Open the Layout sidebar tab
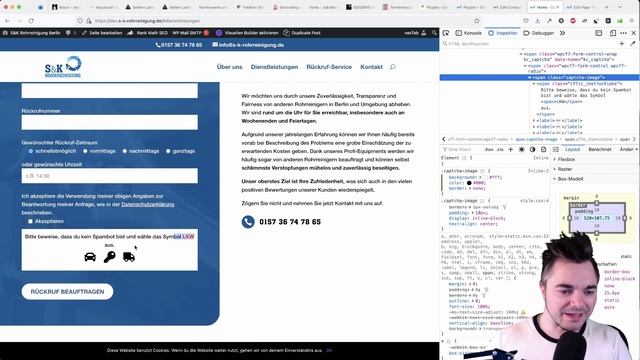The image size is (640, 360). point(572,149)
